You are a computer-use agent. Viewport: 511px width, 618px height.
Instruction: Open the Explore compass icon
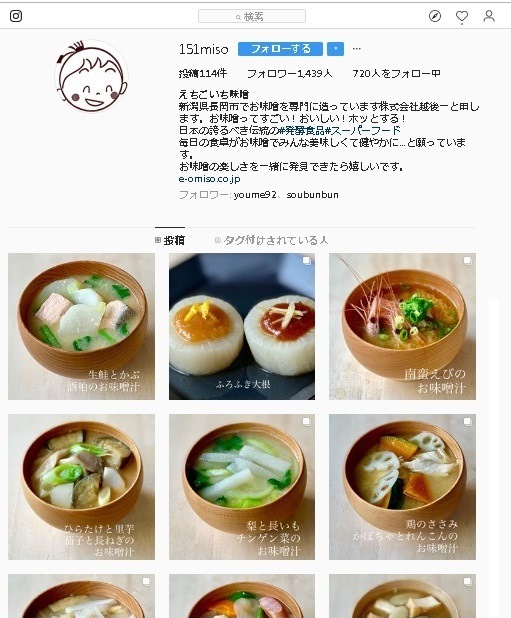point(435,16)
